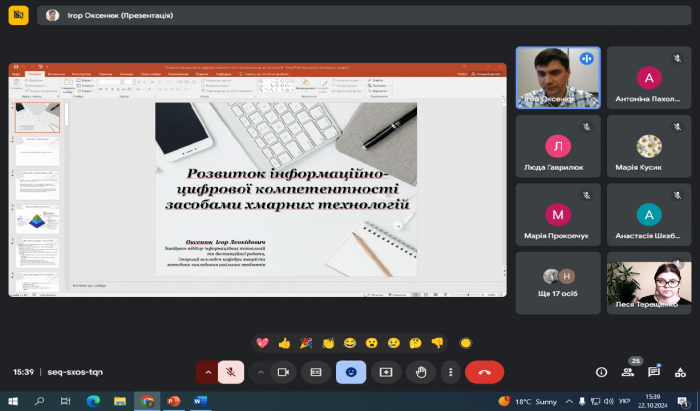Change the reaction skin tone color
The image size is (700, 411).
pos(465,342)
